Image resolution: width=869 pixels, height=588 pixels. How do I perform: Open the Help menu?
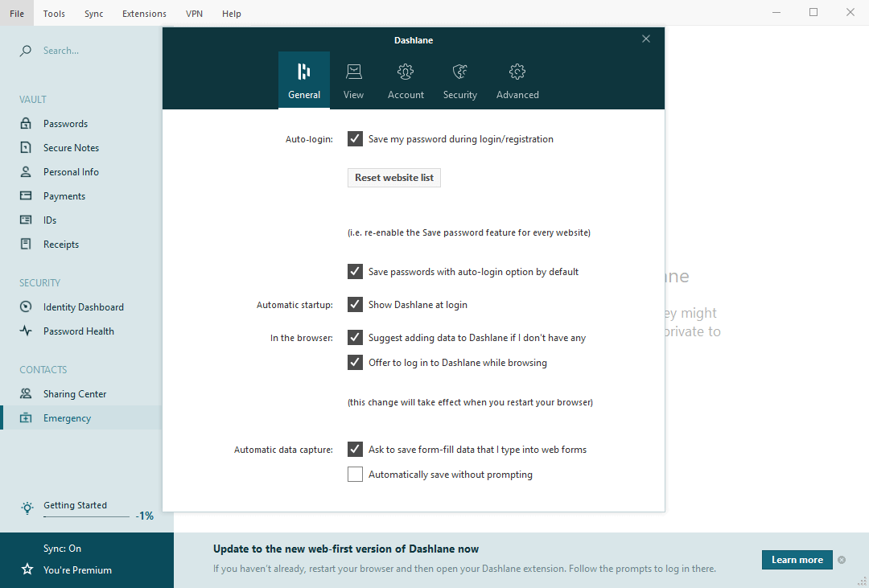(x=231, y=14)
